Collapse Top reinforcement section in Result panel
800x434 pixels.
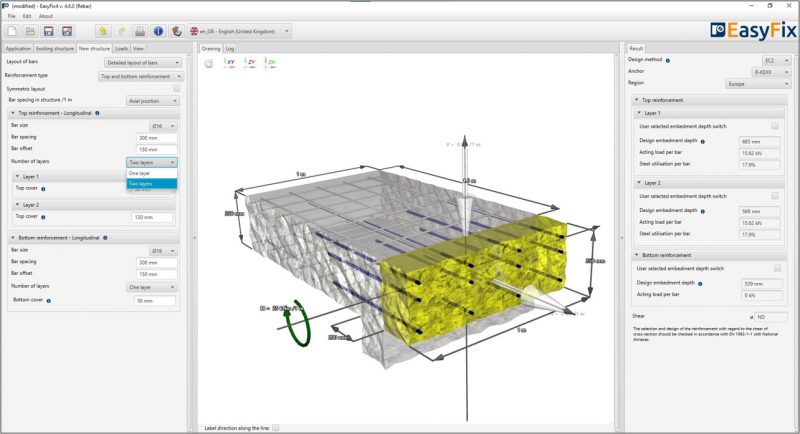pos(637,100)
